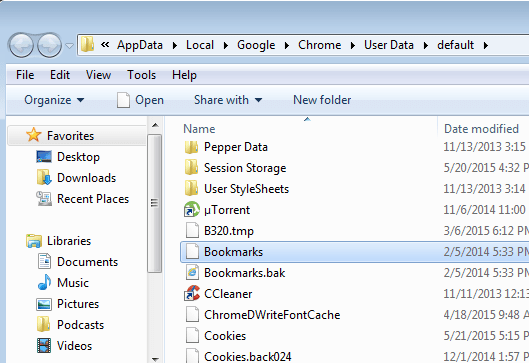Image resolution: width=529 pixels, height=363 pixels.
Task: Click navigation pane scroll down arrow
Action: (155, 359)
